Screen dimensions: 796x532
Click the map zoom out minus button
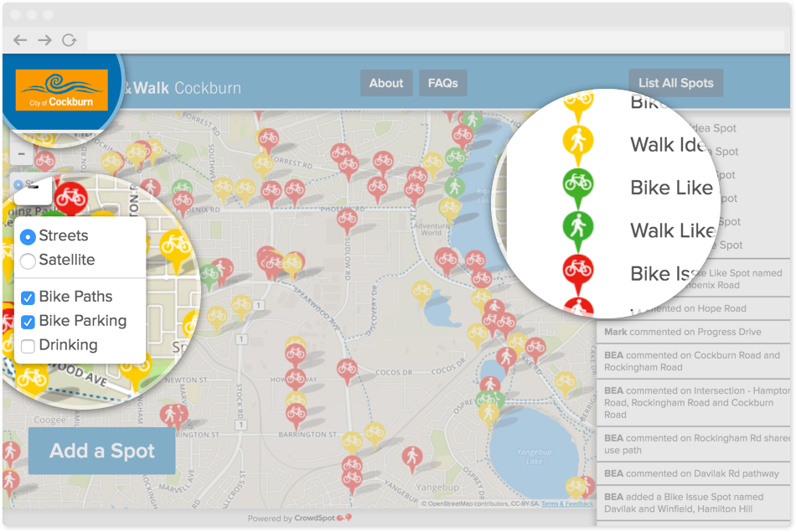point(22,154)
